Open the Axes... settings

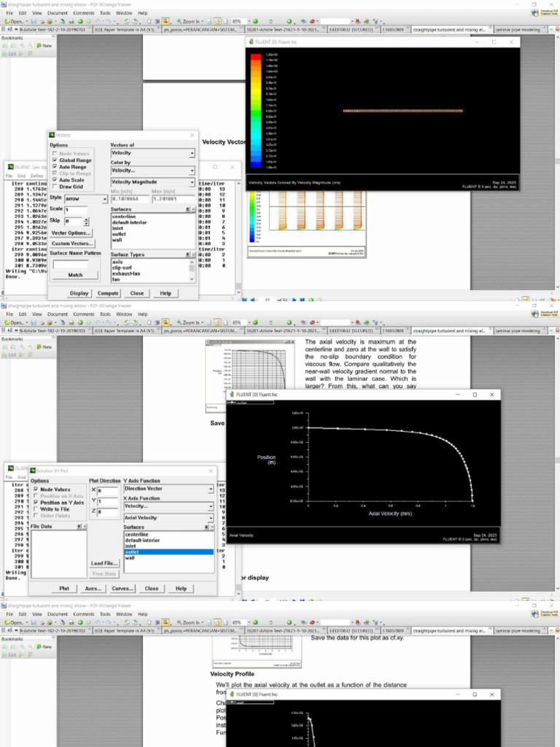click(93, 589)
